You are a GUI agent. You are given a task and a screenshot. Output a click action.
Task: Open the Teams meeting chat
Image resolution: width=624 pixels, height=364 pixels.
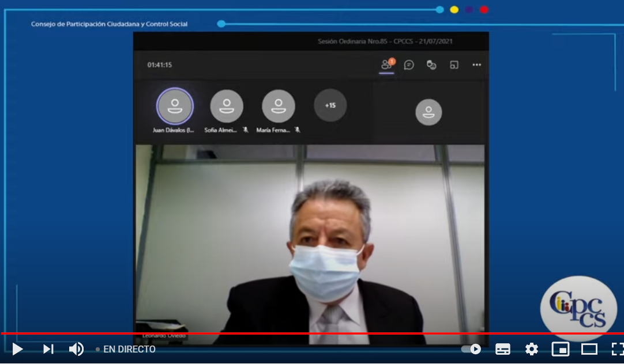409,65
